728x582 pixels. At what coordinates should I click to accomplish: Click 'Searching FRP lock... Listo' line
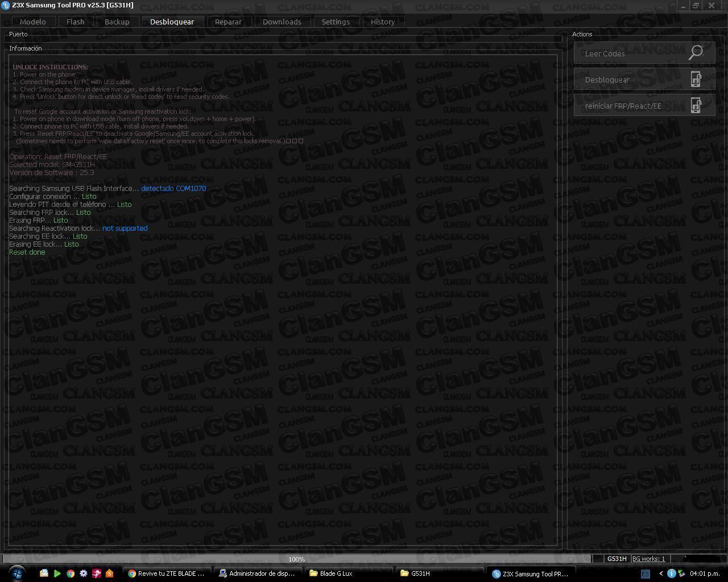[49, 212]
